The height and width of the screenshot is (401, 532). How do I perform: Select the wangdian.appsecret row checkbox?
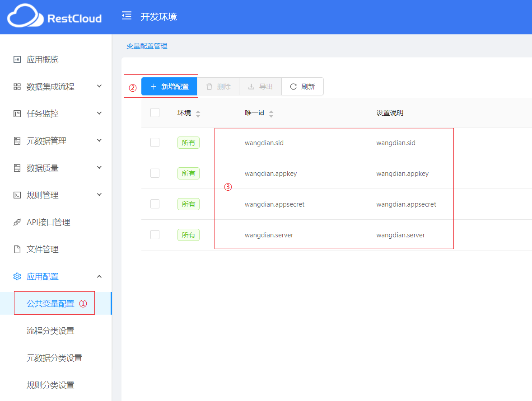pos(155,204)
